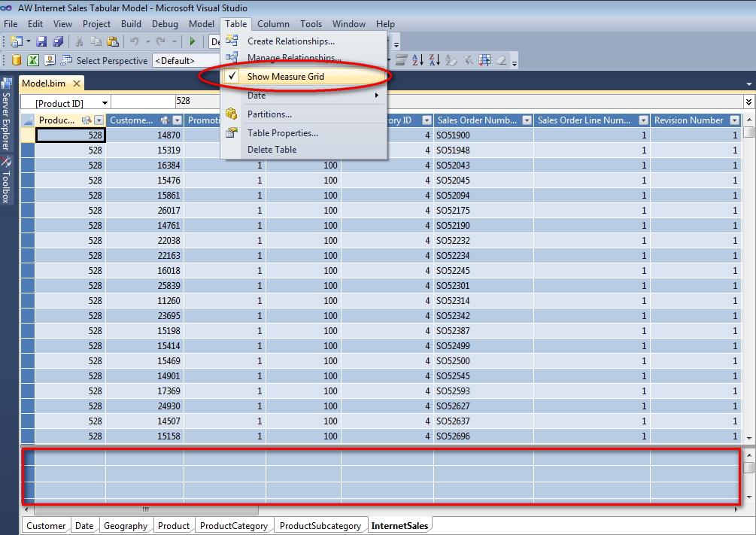The height and width of the screenshot is (535, 756).
Task: Open the Product column filter dropdown
Action: pos(99,120)
